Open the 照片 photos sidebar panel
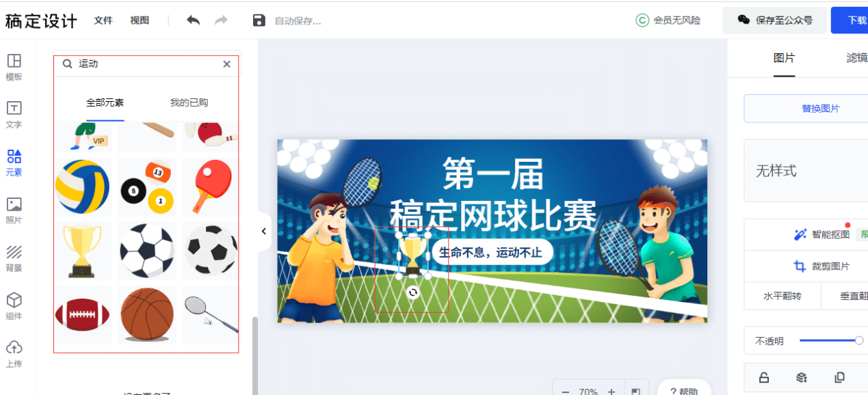 14,210
